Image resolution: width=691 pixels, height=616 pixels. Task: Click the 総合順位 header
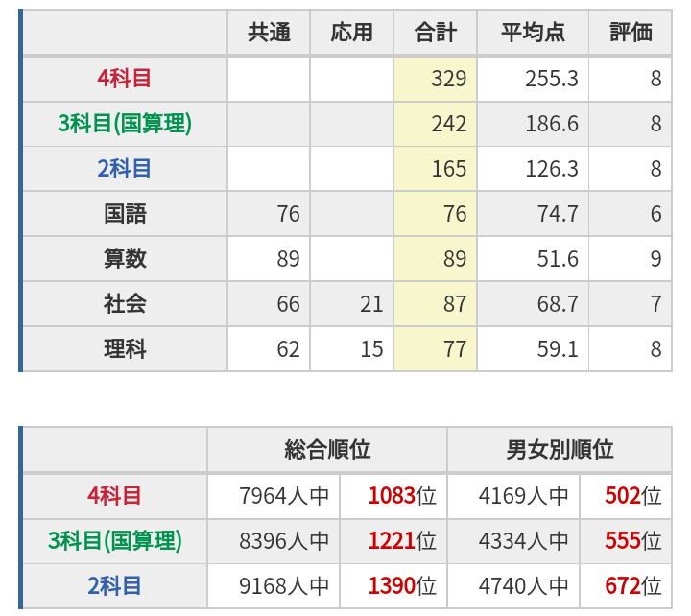pos(327,450)
